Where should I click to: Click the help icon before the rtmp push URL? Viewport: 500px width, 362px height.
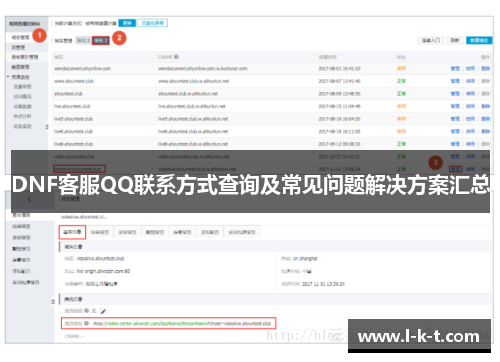pyautogui.click(x=86, y=323)
